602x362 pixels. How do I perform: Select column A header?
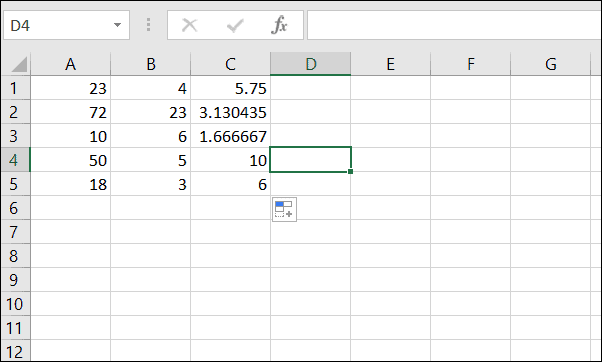coord(70,64)
